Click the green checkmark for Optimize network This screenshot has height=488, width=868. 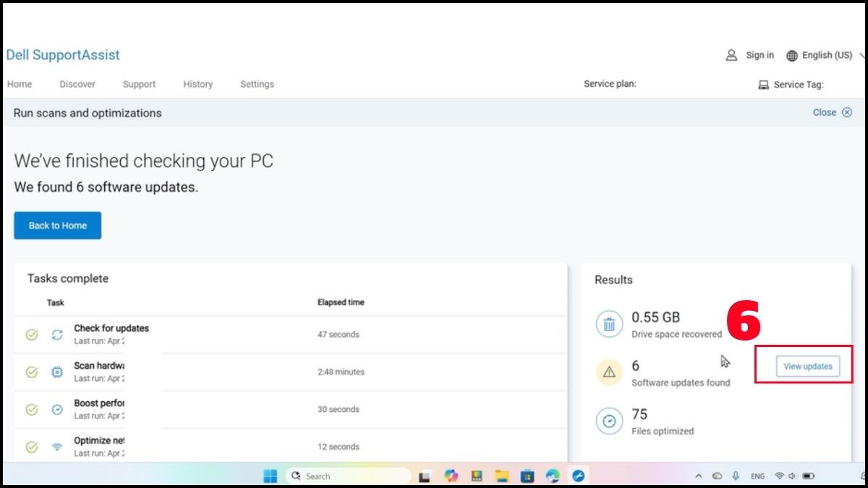point(32,448)
